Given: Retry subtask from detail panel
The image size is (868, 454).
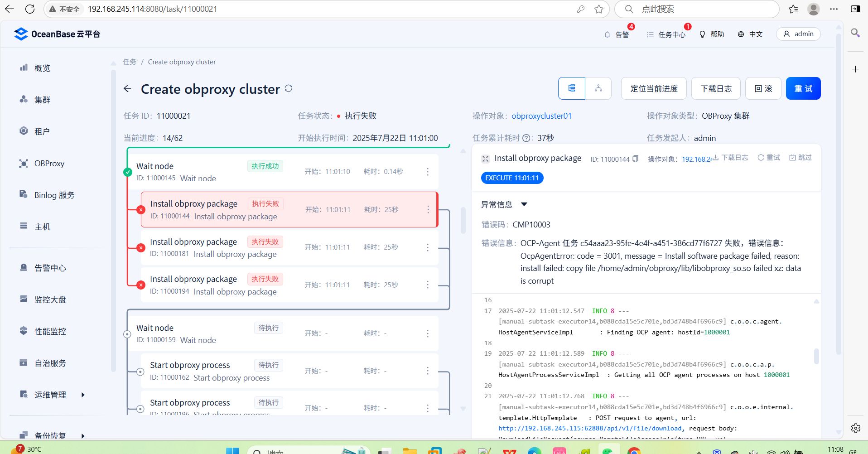Looking at the screenshot, I should 769,158.
